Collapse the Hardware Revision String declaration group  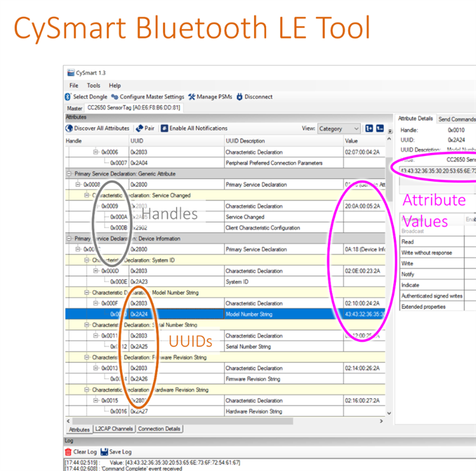[87, 390]
